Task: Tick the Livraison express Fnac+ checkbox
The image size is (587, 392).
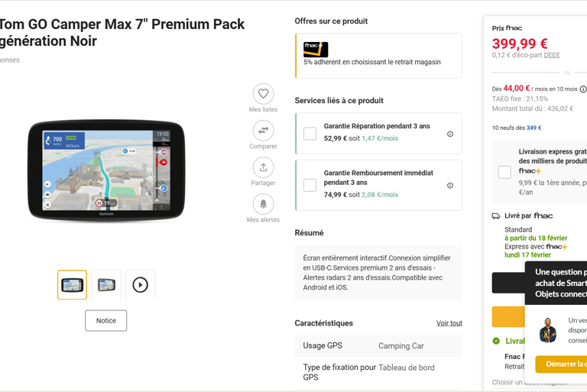Action: coord(504,172)
